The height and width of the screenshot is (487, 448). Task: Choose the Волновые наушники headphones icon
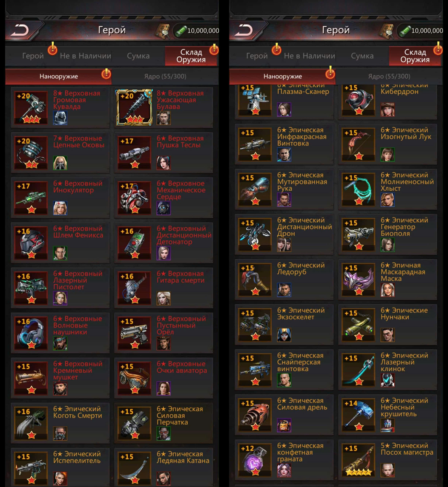(x=31, y=333)
